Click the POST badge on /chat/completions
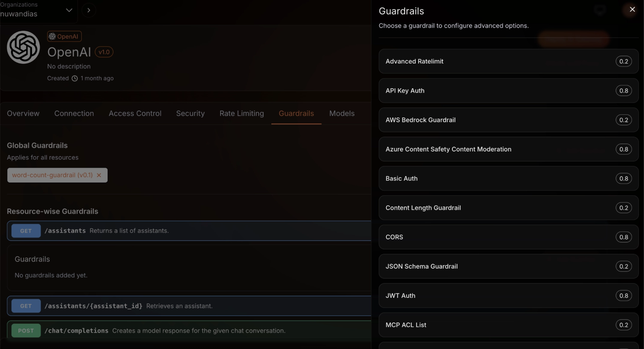The image size is (644, 349). coord(26,331)
